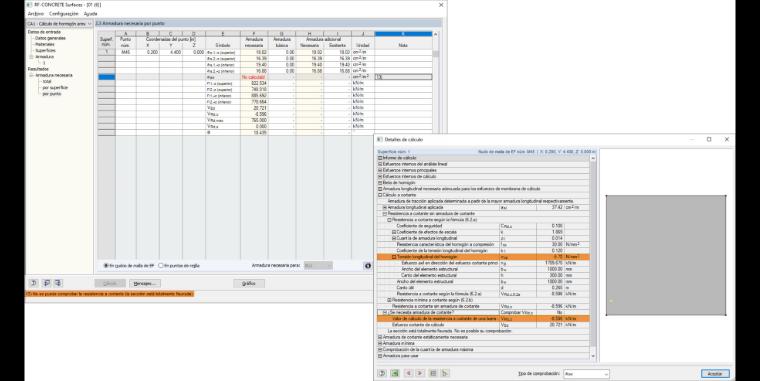Open the 'Tipo de comprobación' dropdown
This screenshot has height=381, width=760.
pyautogui.click(x=586, y=374)
